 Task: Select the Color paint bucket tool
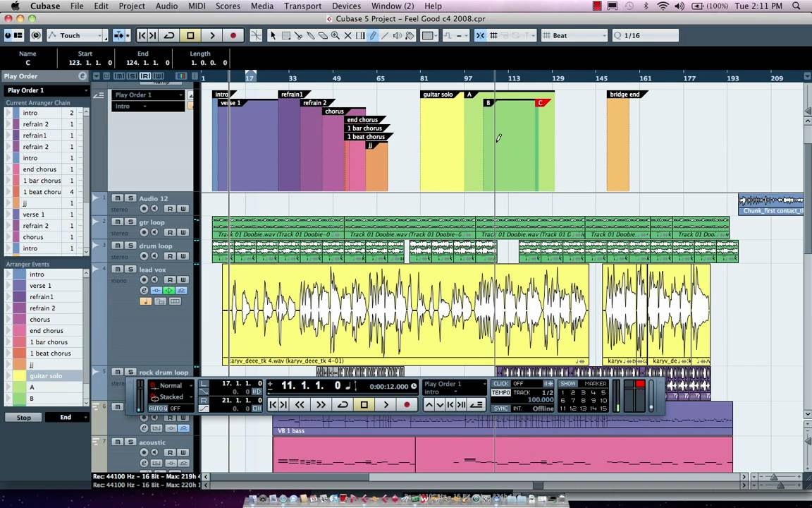[x=410, y=35]
